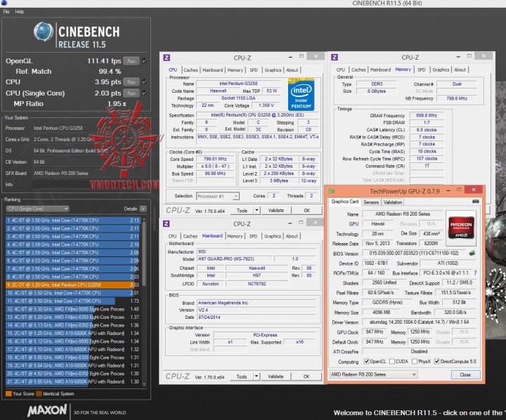Minimize the CPU-Z CPU tab window
This screenshot has width=506, height=420.
[290, 57]
